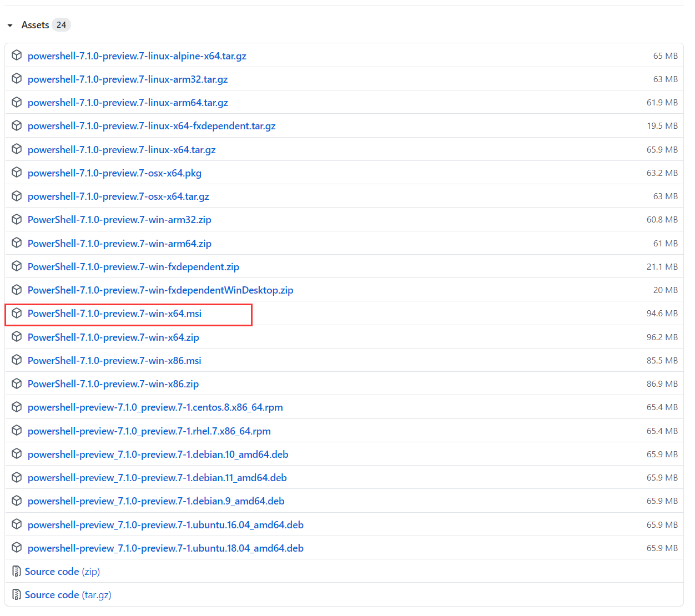Download linux-x64-fxdependent.tar.gz file
695x616 pixels.
pos(152,126)
